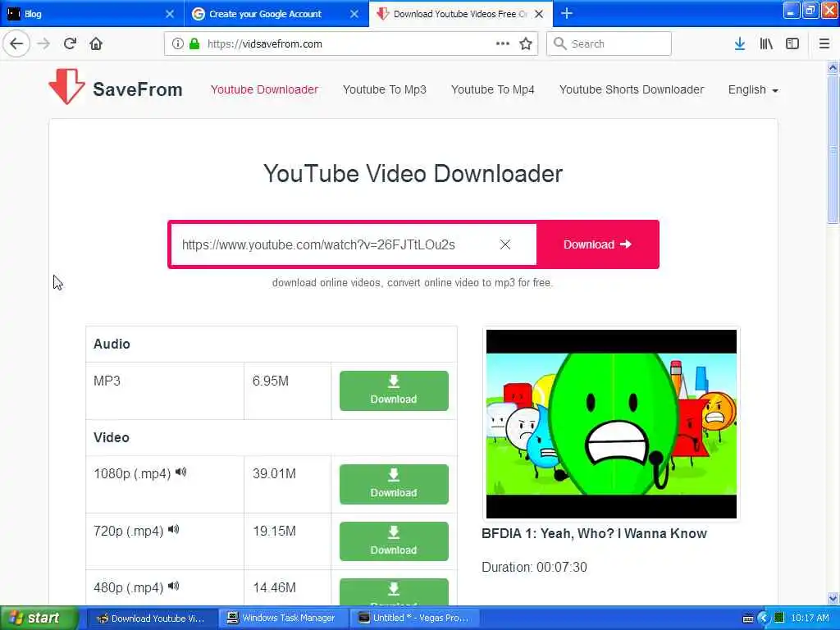Screen dimensions: 840x630
Task: Clear the YouTube URL with X icon
Action: tap(505, 244)
